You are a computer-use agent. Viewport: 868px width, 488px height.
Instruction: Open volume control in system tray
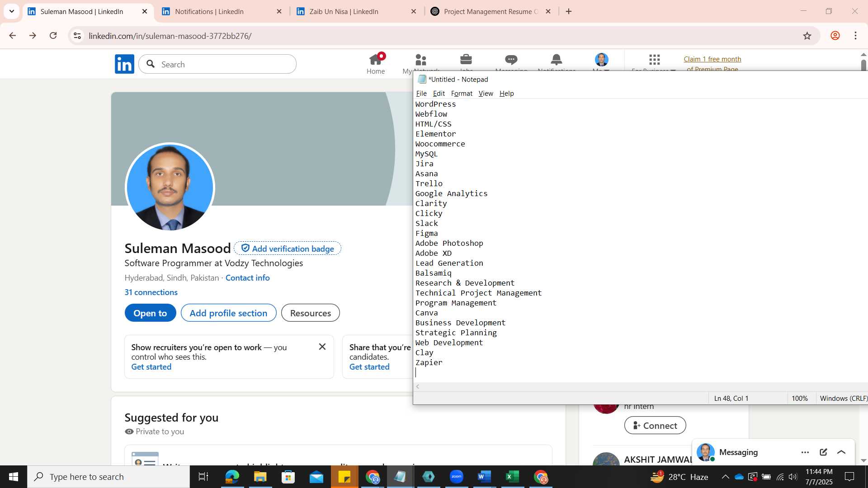(793, 477)
